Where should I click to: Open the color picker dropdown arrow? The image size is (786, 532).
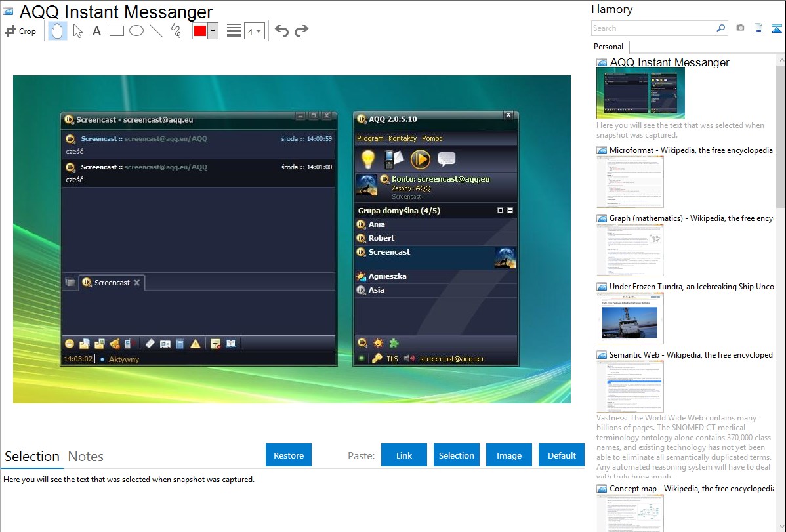pyautogui.click(x=213, y=31)
